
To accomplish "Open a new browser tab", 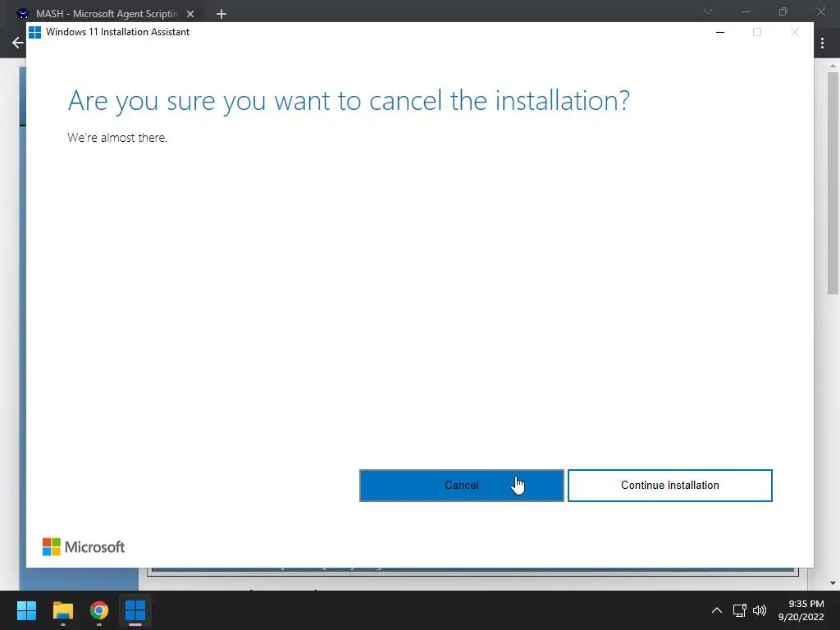I will coord(221,14).
